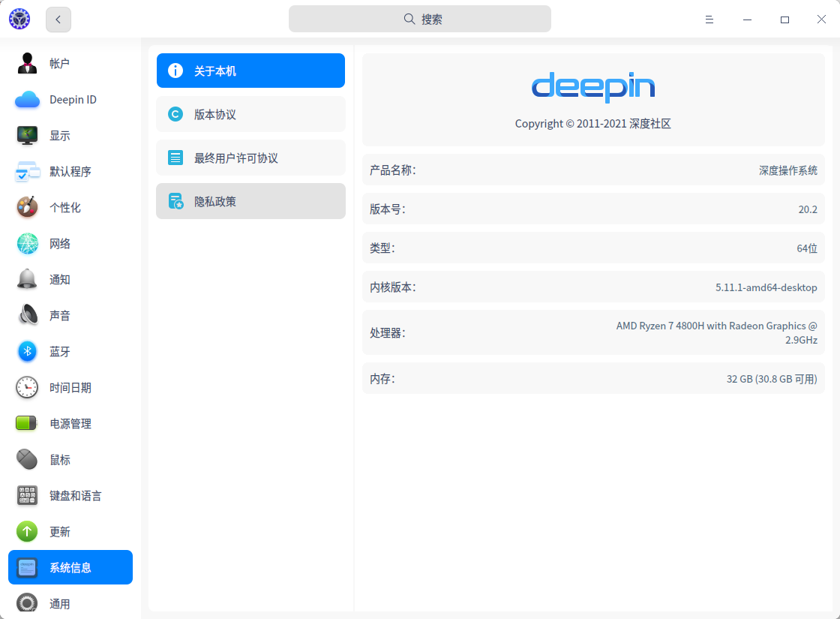
Task: Click the 声音 sound speaker icon
Action: point(28,316)
